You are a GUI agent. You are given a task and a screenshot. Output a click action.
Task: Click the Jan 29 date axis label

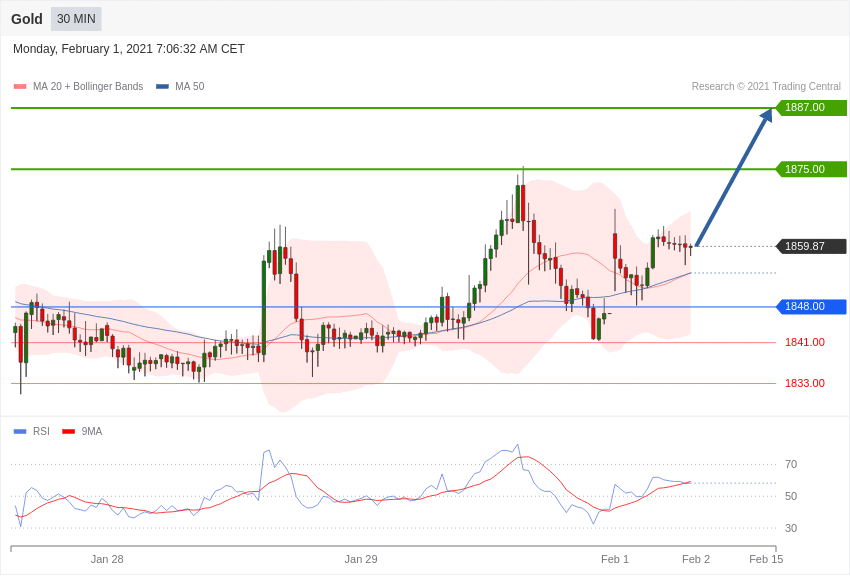[x=360, y=559]
